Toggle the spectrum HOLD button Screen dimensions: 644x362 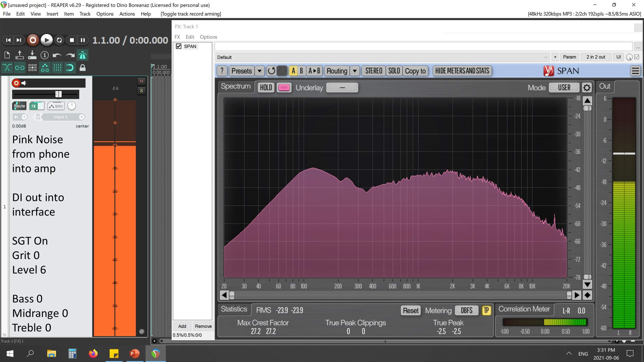pos(266,87)
